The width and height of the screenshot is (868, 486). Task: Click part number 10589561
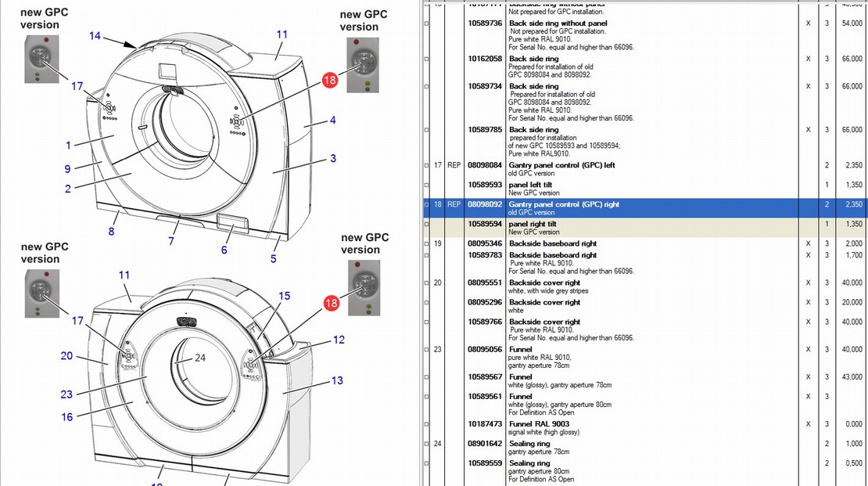point(485,396)
